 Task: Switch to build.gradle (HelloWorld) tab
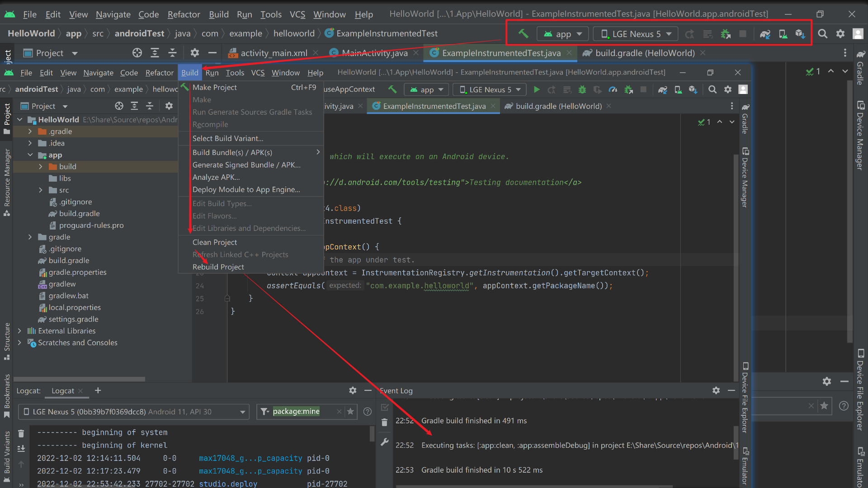point(559,106)
